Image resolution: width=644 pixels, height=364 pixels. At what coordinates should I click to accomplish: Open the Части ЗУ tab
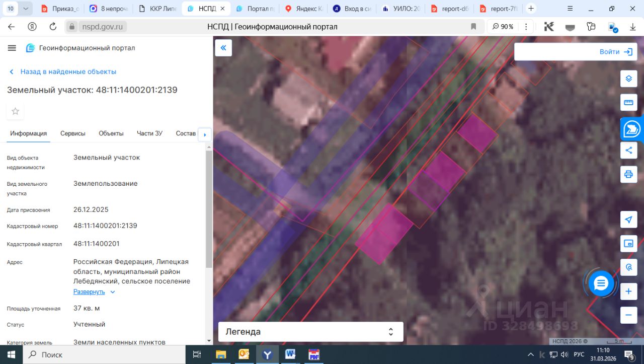click(149, 133)
